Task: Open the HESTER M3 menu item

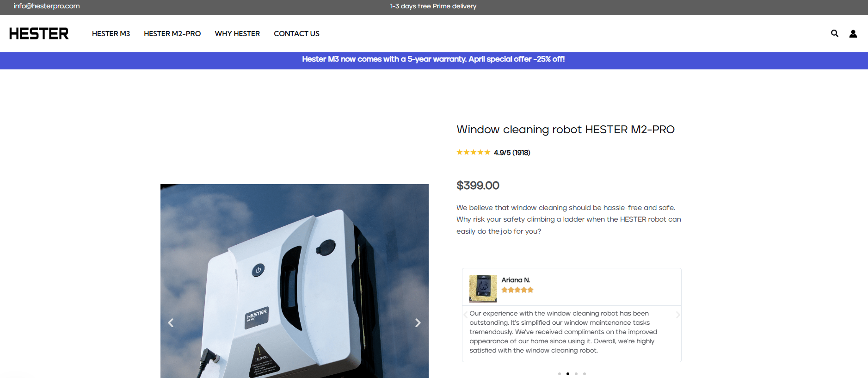Action: click(111, 34)
